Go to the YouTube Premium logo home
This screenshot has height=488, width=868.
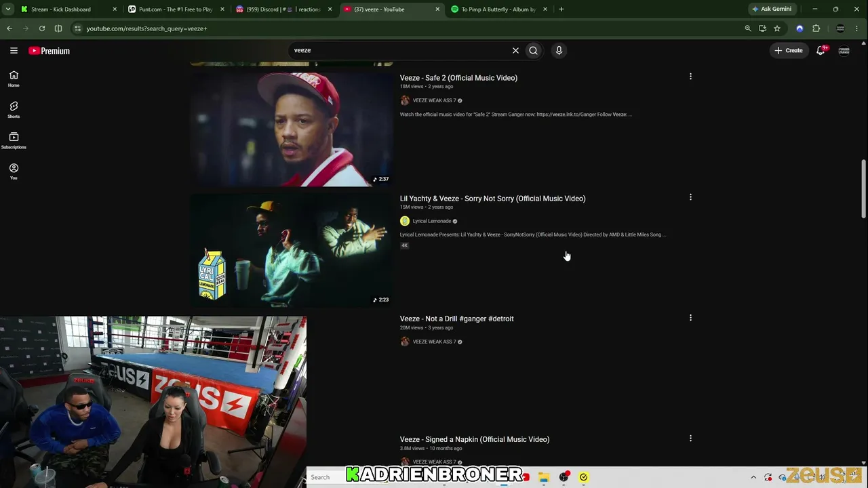pos(49,51)
